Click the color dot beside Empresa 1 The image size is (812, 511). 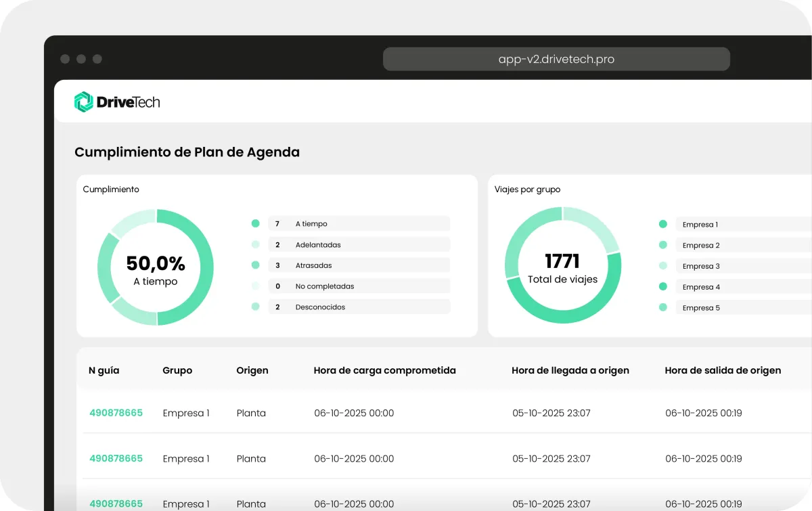663,224
